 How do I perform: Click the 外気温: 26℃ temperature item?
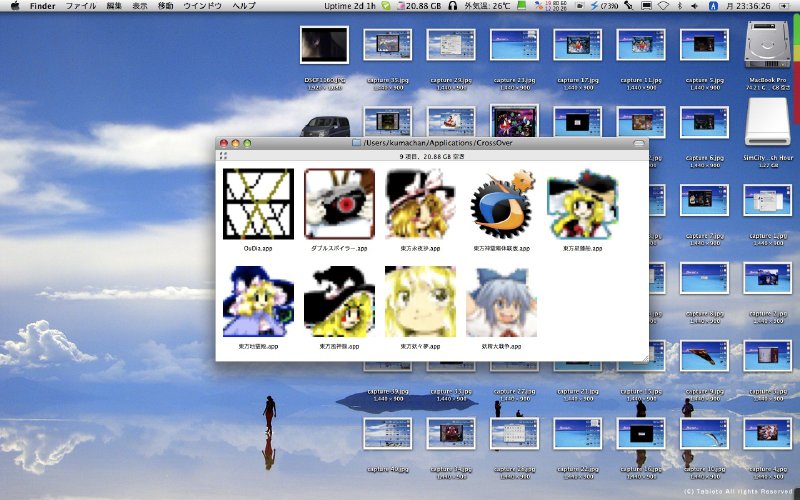487,6
